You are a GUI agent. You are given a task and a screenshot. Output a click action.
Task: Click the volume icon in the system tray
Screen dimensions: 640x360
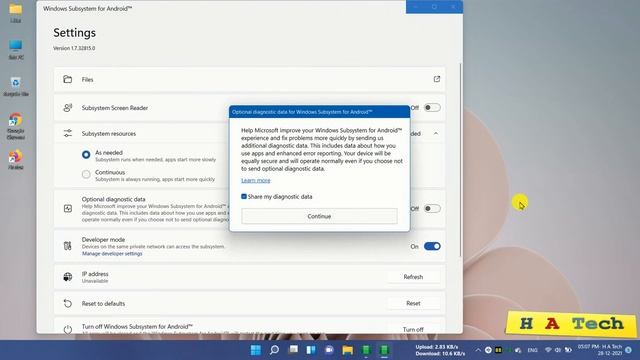click(558, 350)
